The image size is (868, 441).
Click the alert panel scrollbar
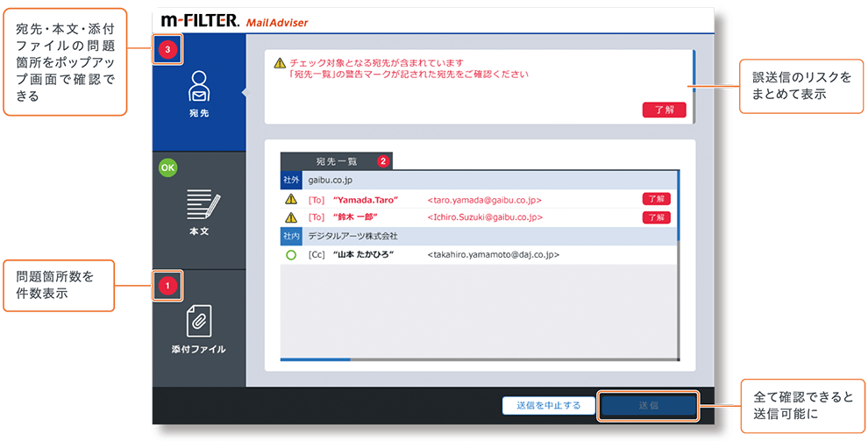(694, 86)
